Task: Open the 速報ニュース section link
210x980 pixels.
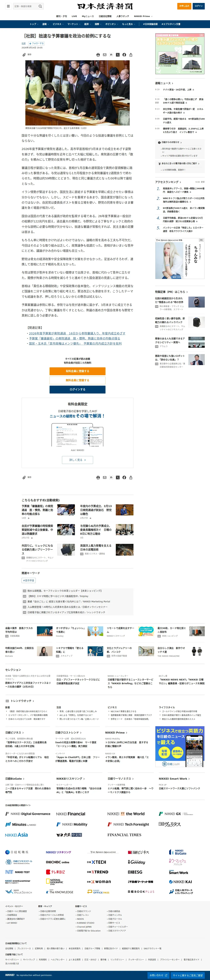Action: pyautogui.click(x=164, y=83)
